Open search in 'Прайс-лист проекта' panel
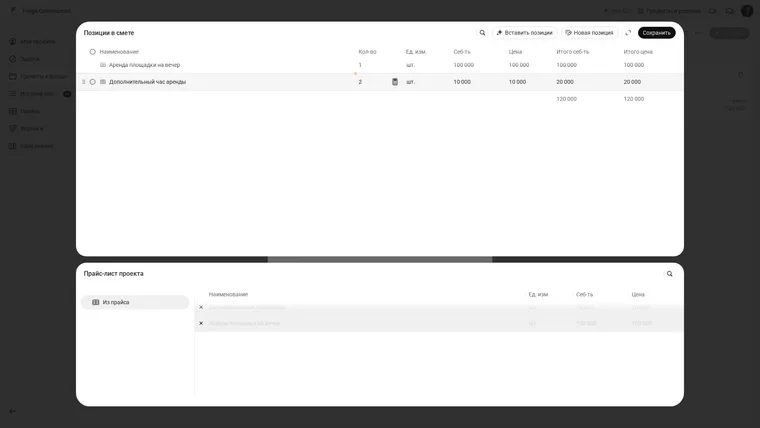Viewport: 760px width, 428px height. 669,274
